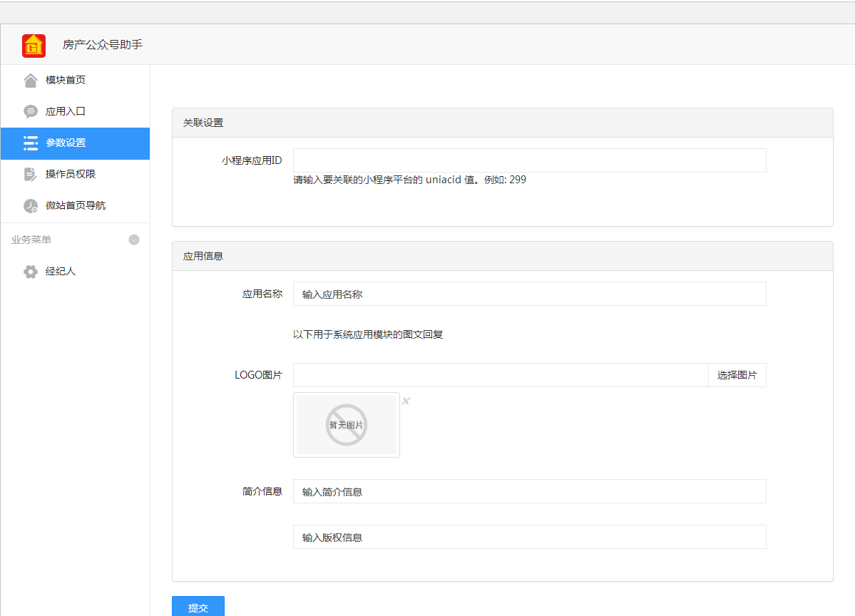Click the 房产公众号助手 title
The width and height of the screenshot is (855, 616).
tap(103, 45)
